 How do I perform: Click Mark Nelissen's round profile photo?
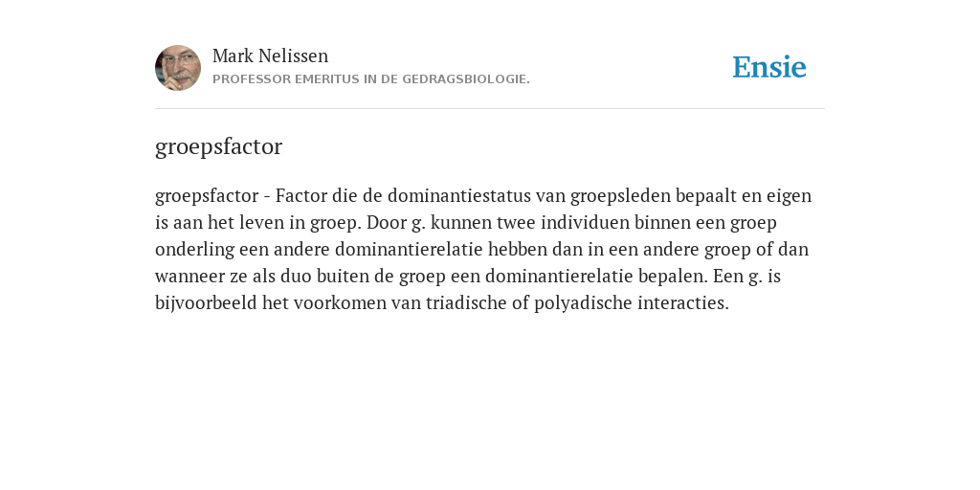point(178,68)
